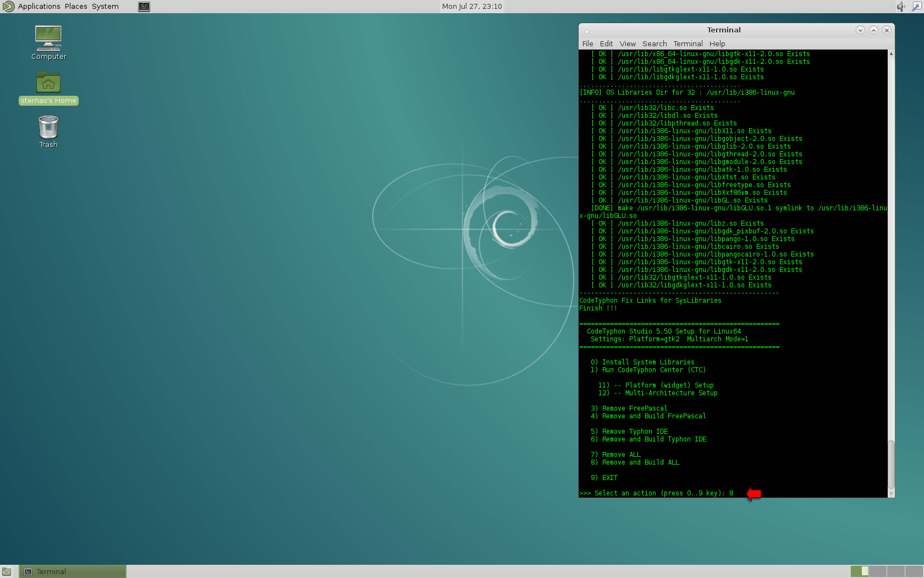Open the Places menu
The height and width of the screenshot is (578, 924).
(76, 7)
